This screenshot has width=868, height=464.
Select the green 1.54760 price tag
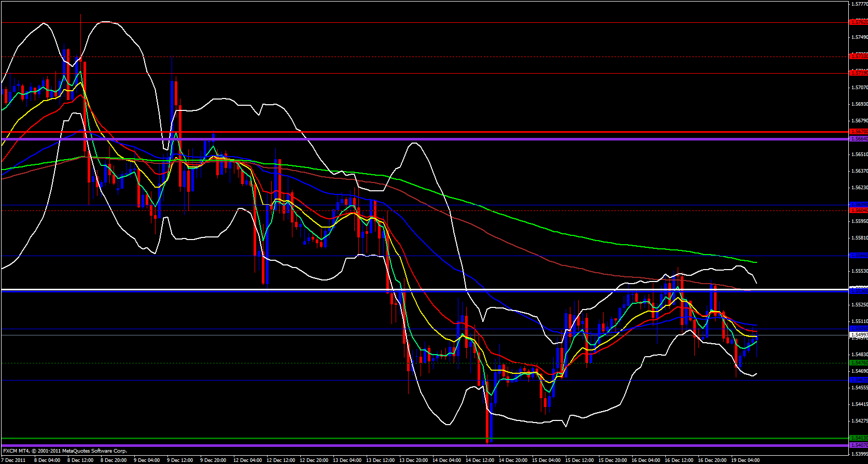(x=858, y=362)
